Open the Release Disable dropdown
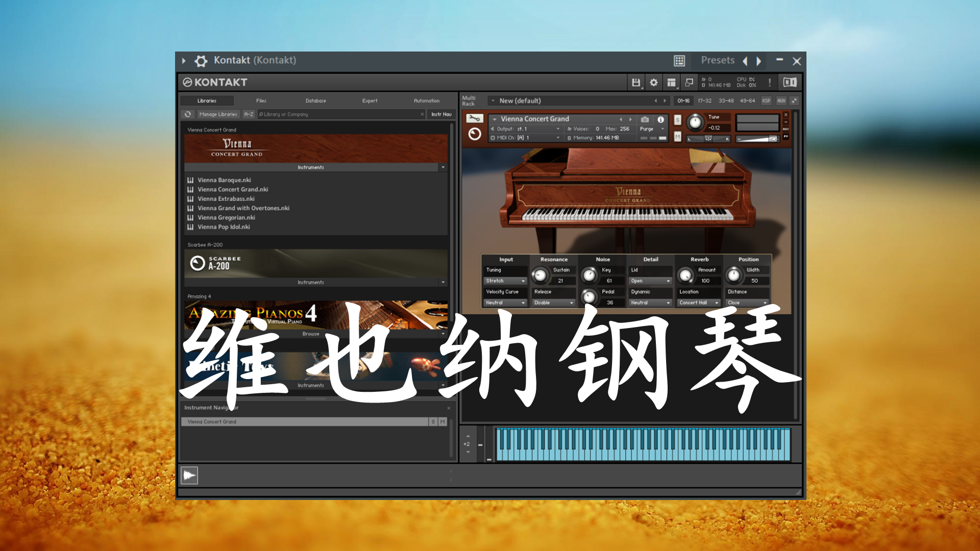The image size is (980, 551). tap(553, 303)
